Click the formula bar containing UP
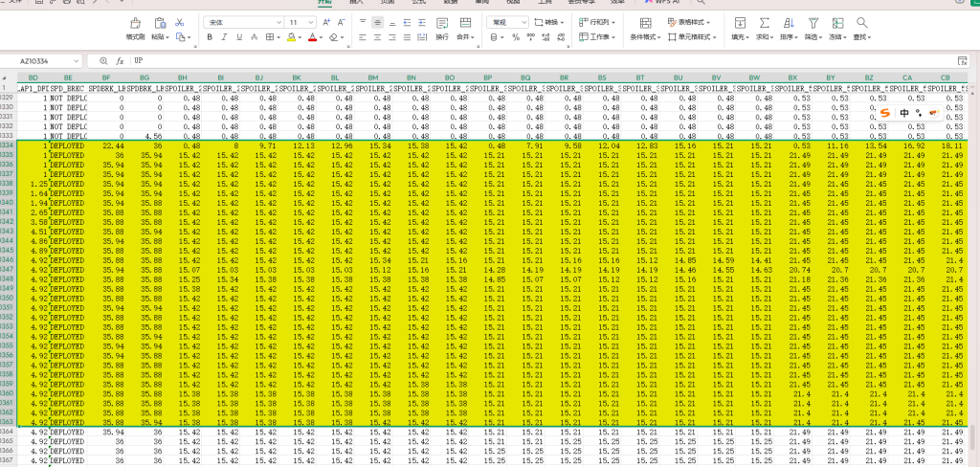The width and height of the screenshot is (980, 467). coord(544,61)
